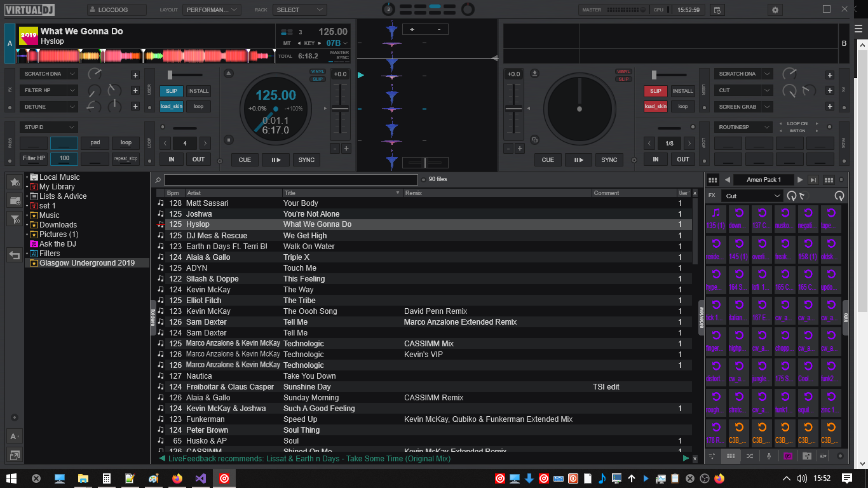Open the VirtualDJ settings gear
868x488 pixels.
point(775,10)
